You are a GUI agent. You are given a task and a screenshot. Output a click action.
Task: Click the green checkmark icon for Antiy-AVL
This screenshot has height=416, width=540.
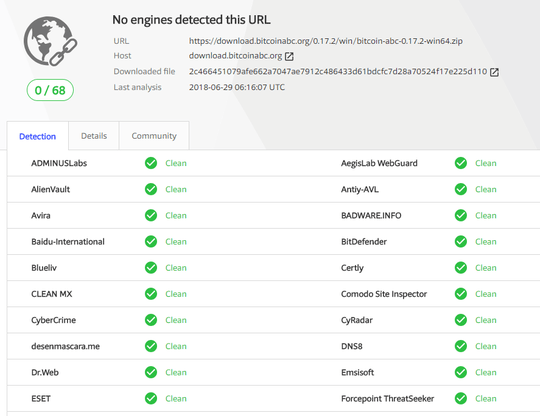(x=461, y=189)
